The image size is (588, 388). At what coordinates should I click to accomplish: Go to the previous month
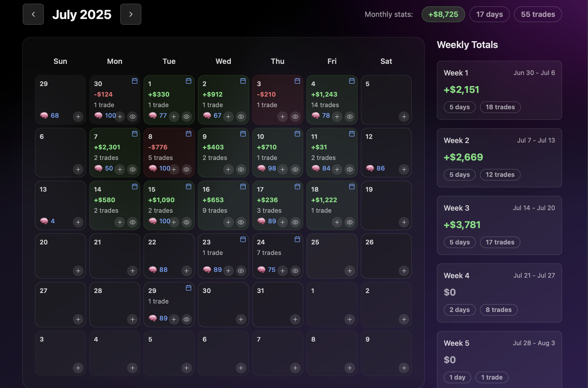[x=33, y=14]
